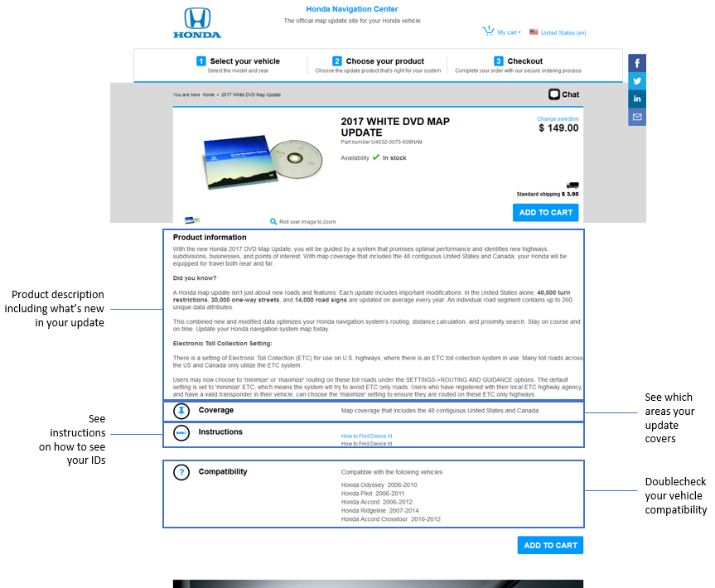Click the step 2 number badge

[337, 61]
